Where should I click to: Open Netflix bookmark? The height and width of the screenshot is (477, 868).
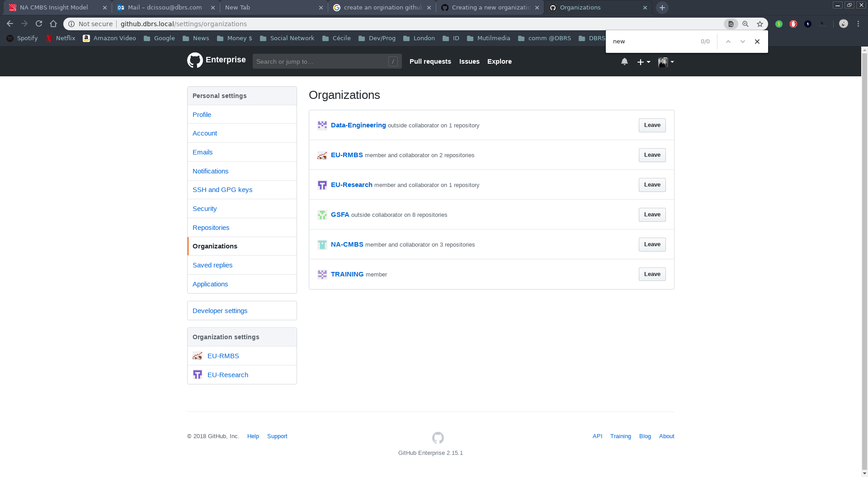pos(61,38)
